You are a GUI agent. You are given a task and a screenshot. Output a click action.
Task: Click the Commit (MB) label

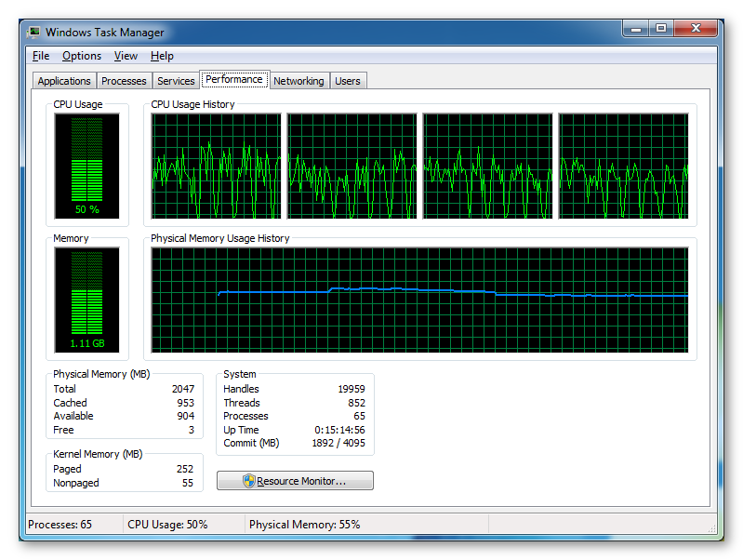[251, 443]
